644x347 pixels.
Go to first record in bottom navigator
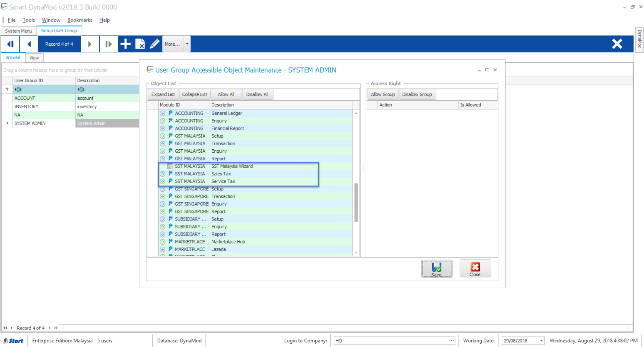(5, 328)
